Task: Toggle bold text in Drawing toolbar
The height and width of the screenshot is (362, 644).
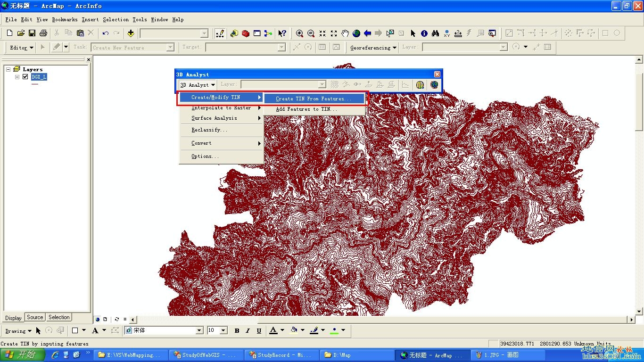Action: point(237,331)
